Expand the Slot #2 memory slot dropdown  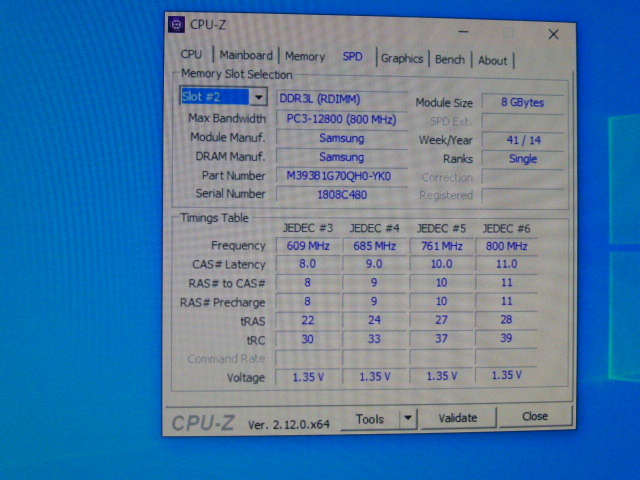258,97
